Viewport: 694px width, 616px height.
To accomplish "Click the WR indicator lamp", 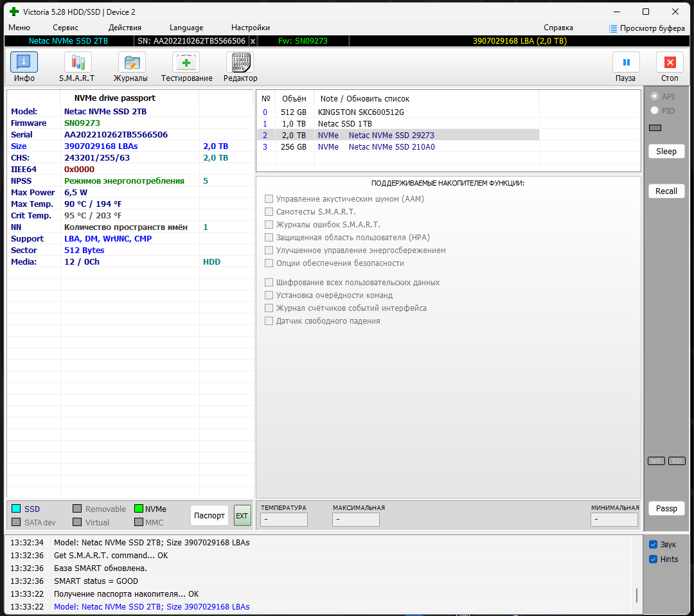I will (x=656, y=461).
